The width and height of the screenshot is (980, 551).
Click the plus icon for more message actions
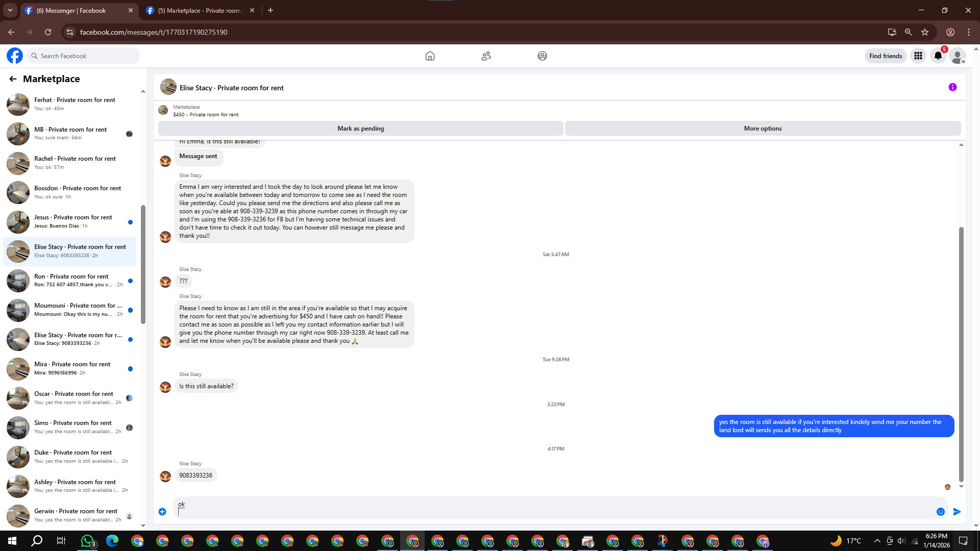pos(162,512)
